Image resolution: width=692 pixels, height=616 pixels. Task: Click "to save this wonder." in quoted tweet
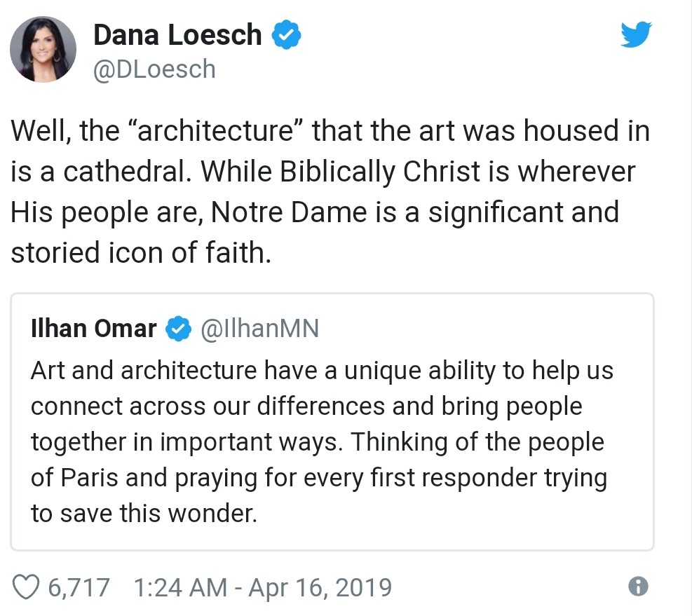[144, 514]
